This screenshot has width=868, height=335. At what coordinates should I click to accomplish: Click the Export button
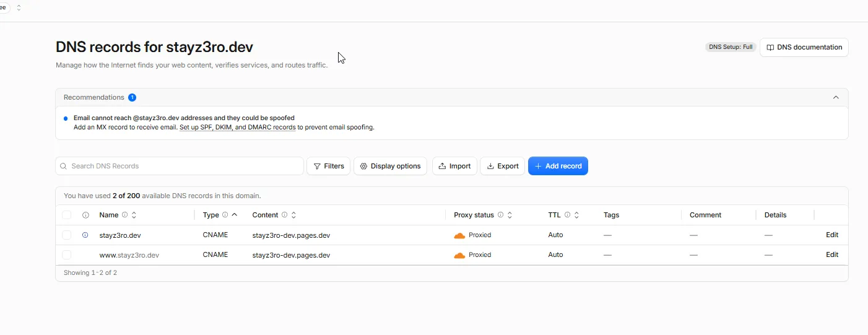[502, 166]
